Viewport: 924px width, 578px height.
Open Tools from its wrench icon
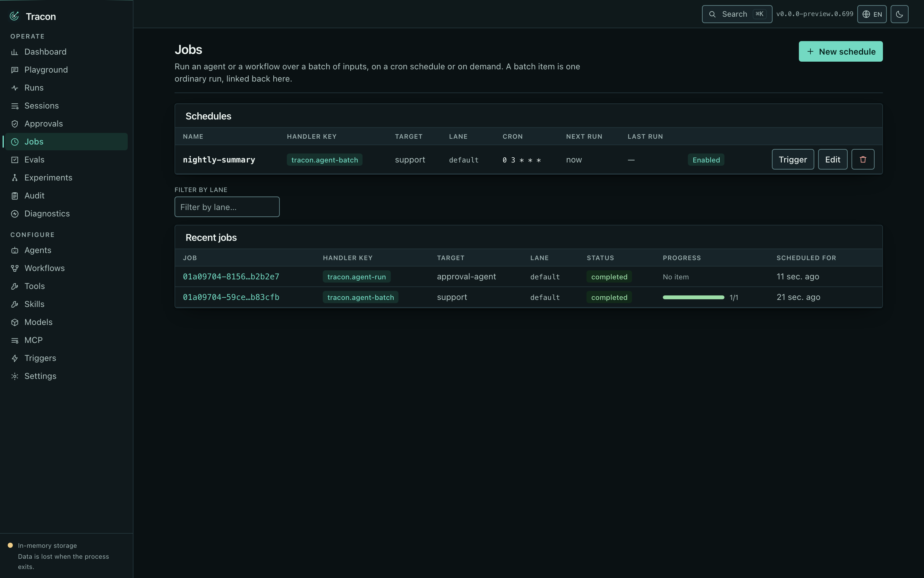point(14,286)
